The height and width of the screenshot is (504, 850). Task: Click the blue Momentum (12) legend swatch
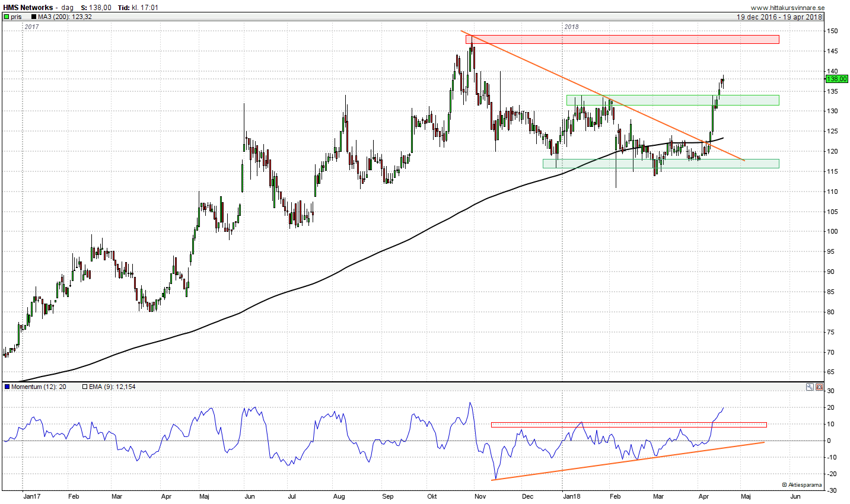7,387
